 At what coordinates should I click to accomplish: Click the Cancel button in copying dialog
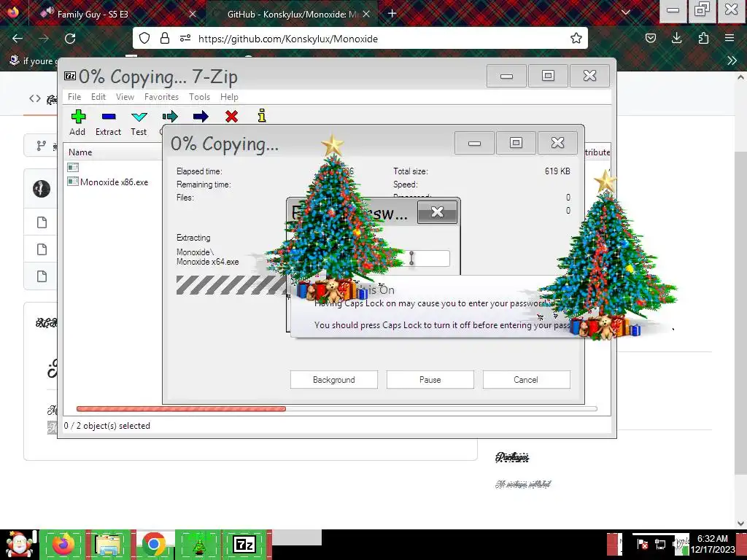526,379
